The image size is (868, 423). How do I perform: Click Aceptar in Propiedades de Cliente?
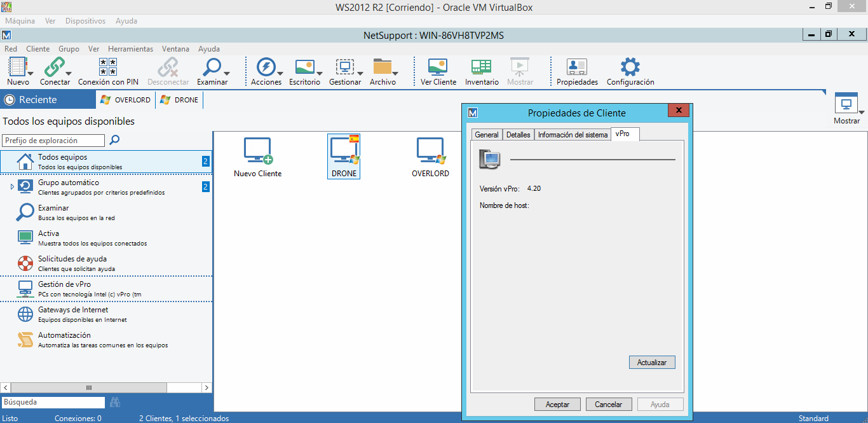coord(558,405)
